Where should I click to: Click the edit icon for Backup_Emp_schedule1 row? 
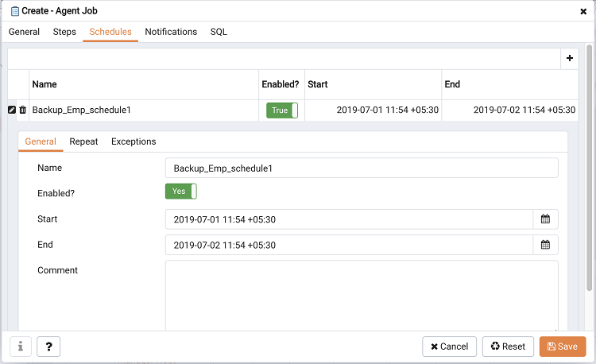click(x=12, y=110)
